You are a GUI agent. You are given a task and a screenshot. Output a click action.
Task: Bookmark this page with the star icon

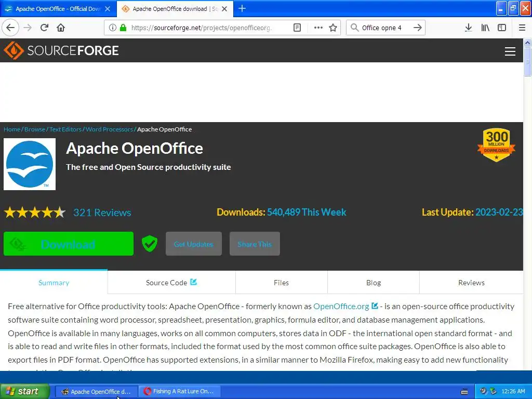pyautogui.click(x=333, y=28)
